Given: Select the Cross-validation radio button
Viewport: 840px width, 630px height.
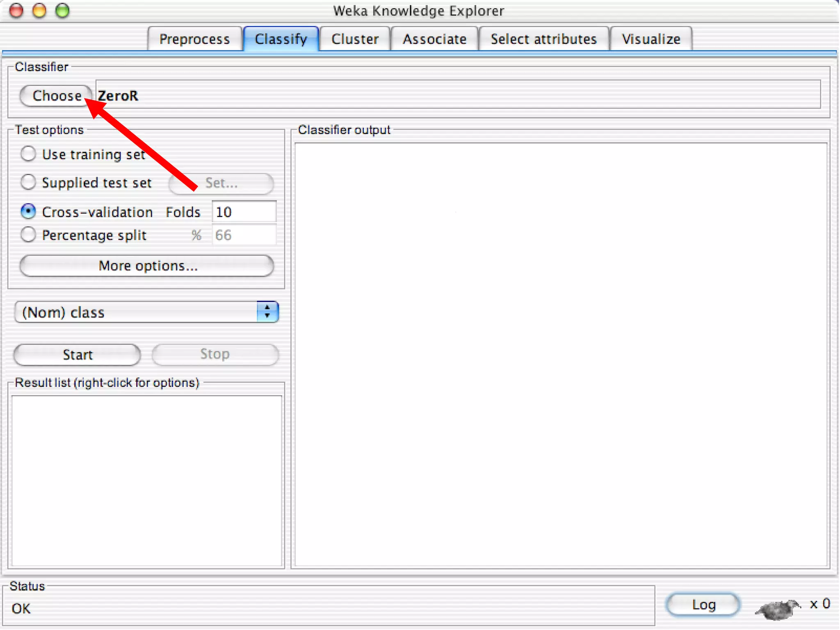Looking at the screenshot, I should [x=28, y=212].
